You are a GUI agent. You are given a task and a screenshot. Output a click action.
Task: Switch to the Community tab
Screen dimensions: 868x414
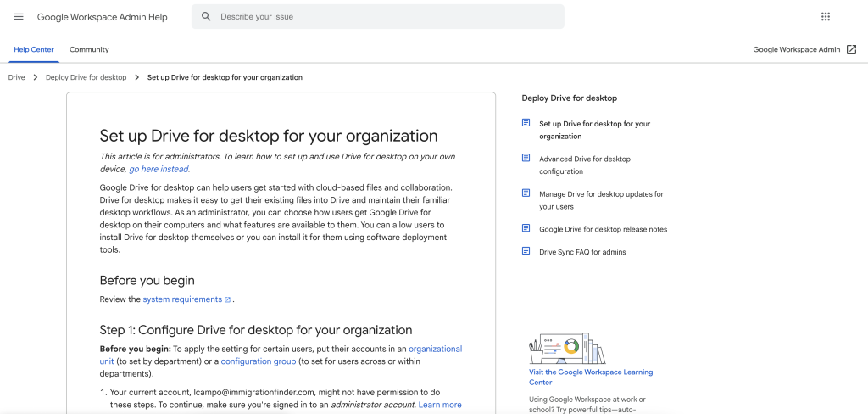(89, 50)
